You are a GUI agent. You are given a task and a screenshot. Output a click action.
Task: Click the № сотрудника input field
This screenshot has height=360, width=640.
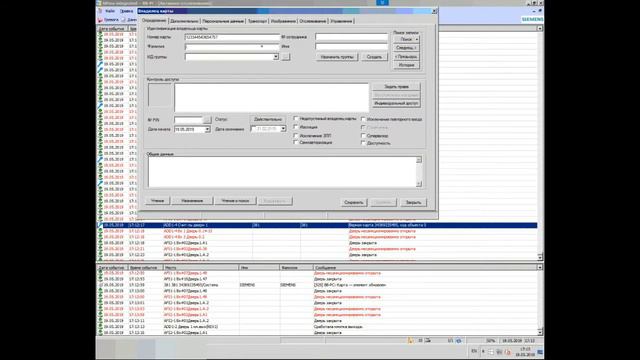[351, 37]
